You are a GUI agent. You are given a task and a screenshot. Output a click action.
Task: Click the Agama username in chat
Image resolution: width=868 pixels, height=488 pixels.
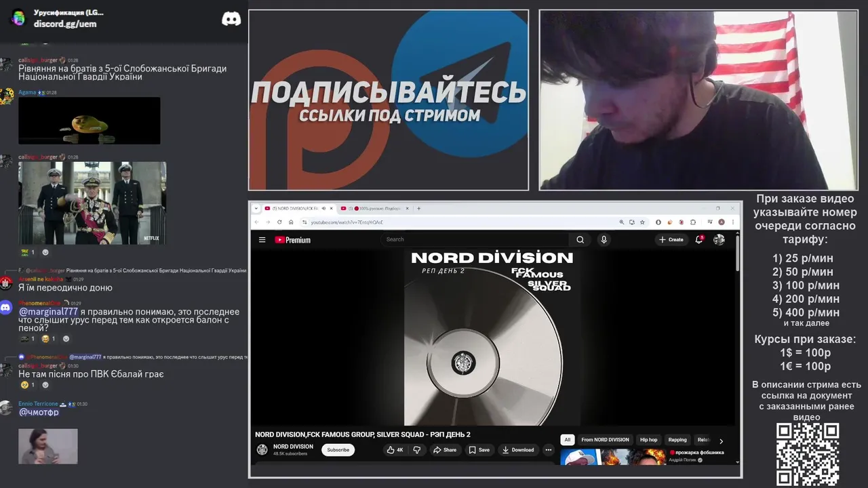click(x=27, y=92)
